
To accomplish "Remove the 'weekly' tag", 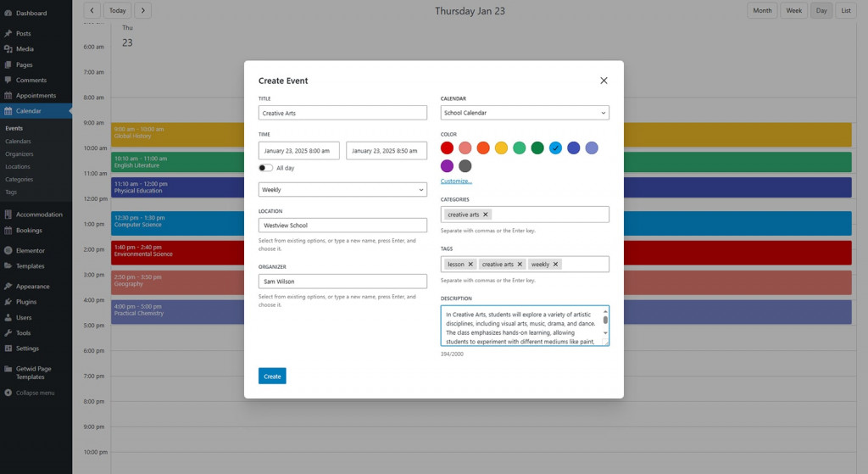I will pos(555,264).
